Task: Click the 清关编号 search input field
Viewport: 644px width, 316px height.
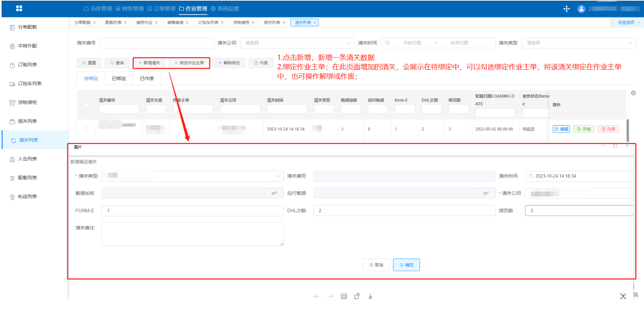Action: click(x=157, y=43)
